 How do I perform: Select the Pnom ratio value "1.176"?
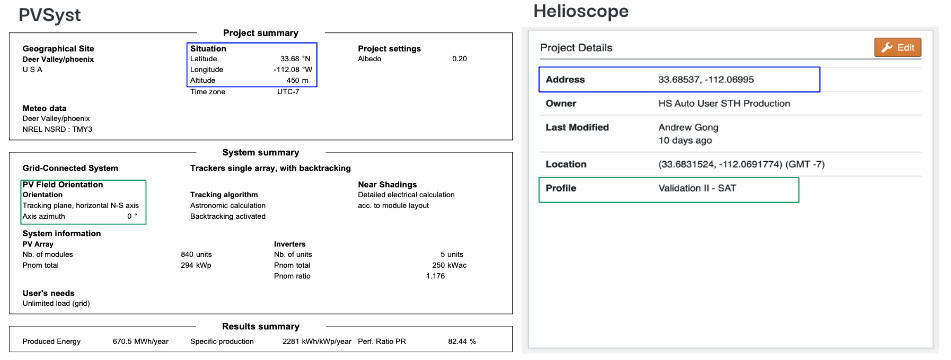[x=435, y=276]
